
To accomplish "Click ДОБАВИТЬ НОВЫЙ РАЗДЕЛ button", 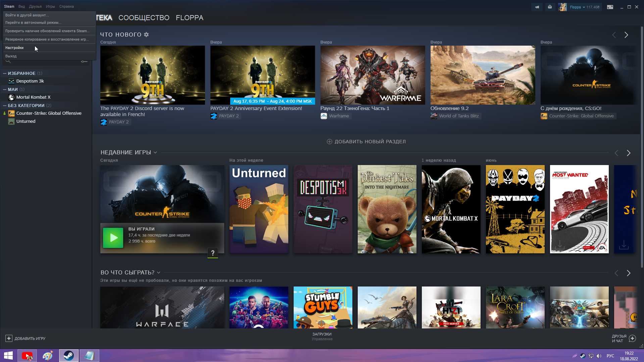I will (366, 142).
